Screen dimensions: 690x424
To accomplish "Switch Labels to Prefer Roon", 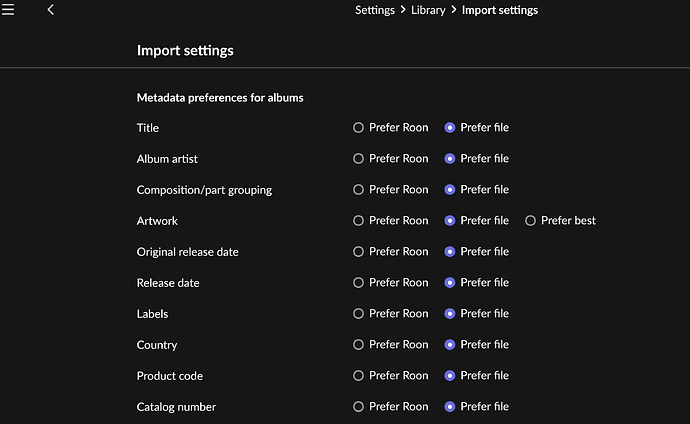I will tap(359, 314).
